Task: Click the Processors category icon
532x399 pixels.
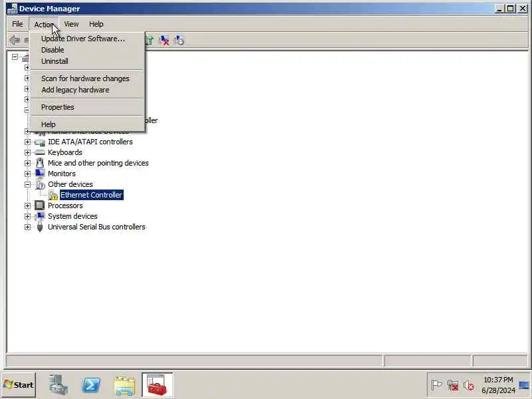Action: click(40, 205)
